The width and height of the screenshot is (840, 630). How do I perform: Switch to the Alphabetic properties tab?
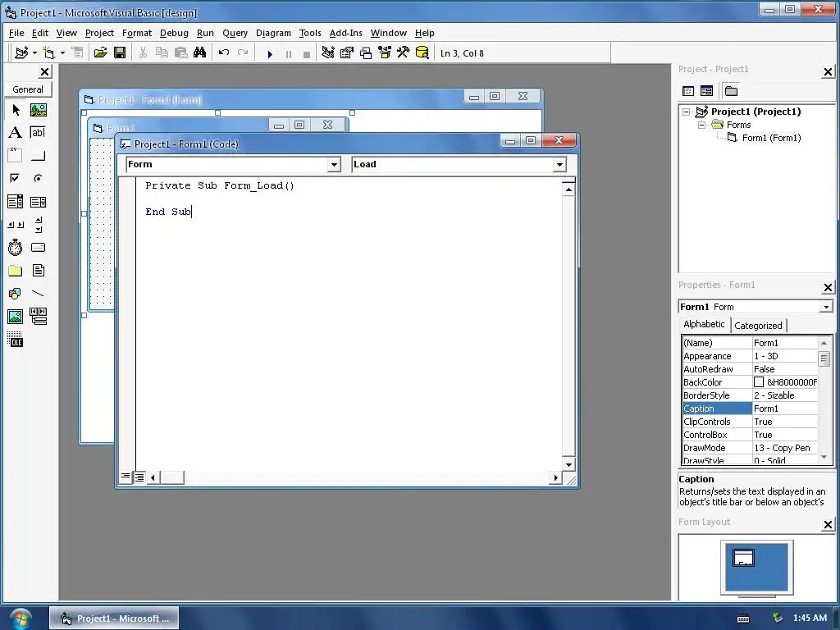pos(704,324)
